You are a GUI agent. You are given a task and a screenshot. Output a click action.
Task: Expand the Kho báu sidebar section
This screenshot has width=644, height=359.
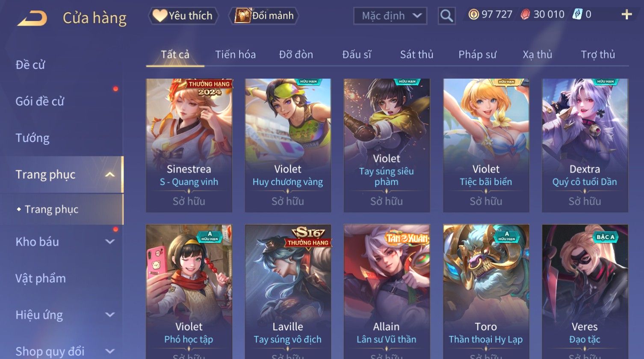point(110,241)
